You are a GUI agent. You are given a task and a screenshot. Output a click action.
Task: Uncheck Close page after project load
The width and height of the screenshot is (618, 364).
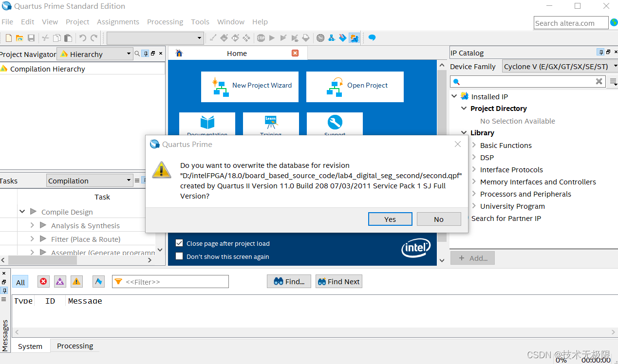coord(179,243)
